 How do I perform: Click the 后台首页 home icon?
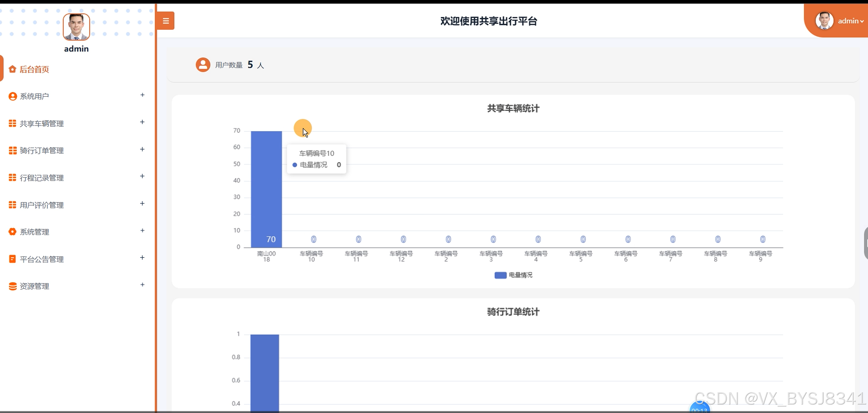tap(13, 69)
